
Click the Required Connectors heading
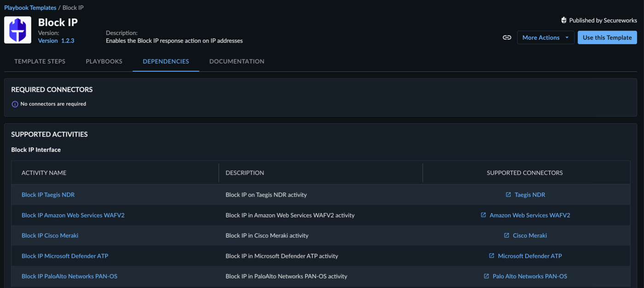(52, 89)
